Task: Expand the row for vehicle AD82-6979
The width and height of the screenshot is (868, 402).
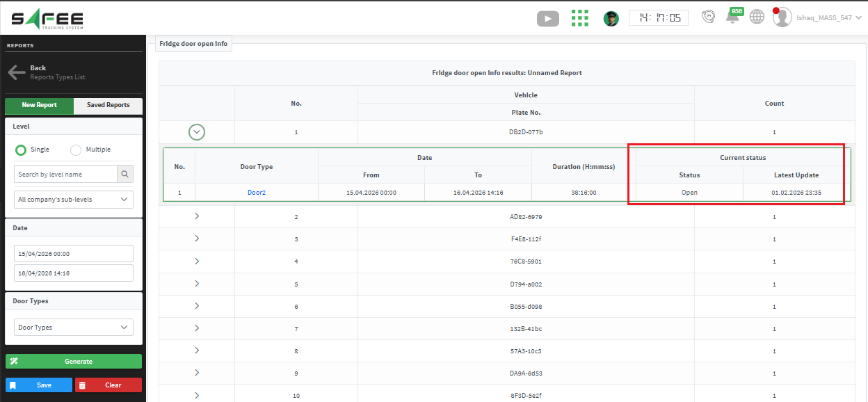Action: [x=197, y=216]
